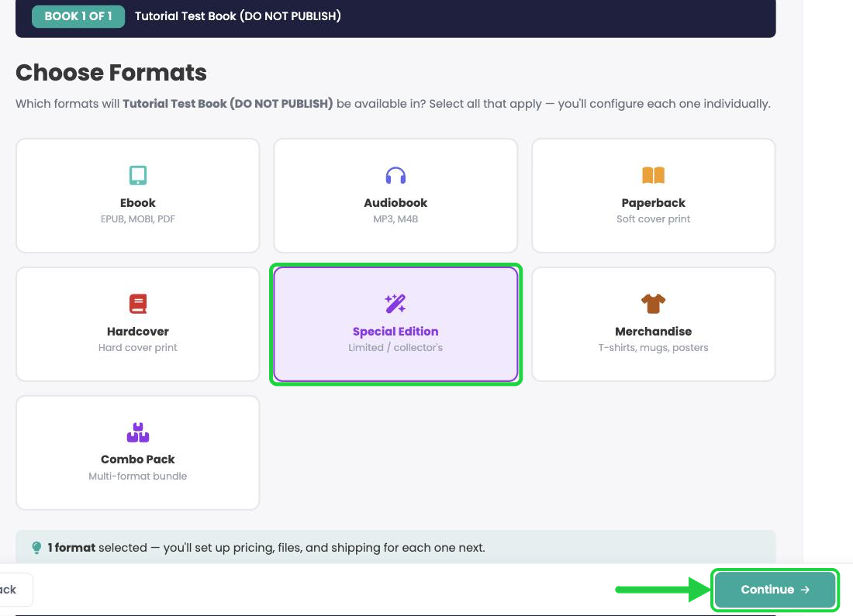Select the Merchandise format card
This screenshot has height=616, width=853.
(654, 324)
